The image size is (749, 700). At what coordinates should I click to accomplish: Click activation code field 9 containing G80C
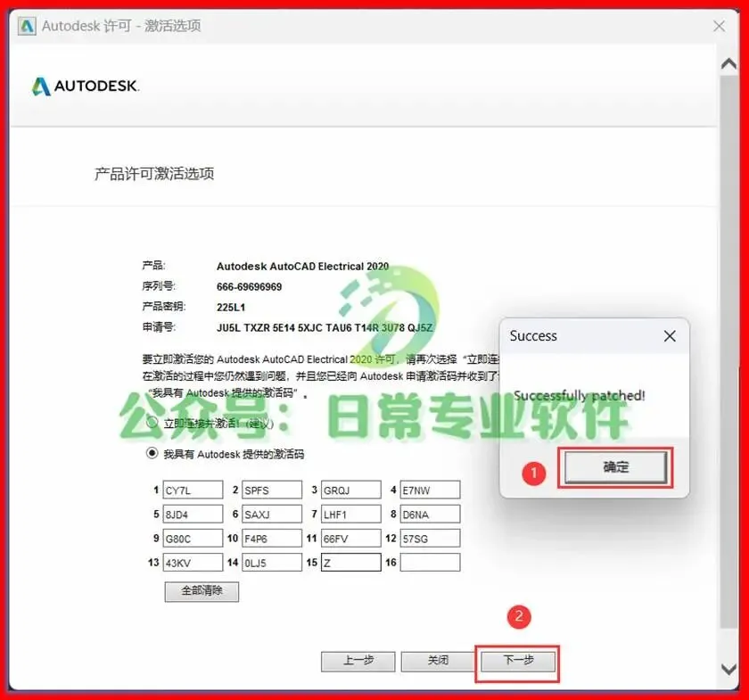click(x=193, y=538)
